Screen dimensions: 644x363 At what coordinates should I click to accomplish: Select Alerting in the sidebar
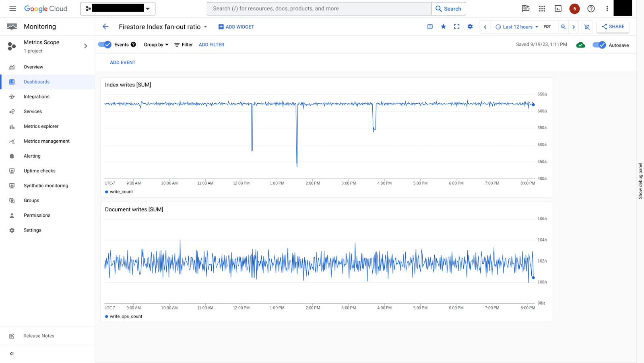coord(32,156)
